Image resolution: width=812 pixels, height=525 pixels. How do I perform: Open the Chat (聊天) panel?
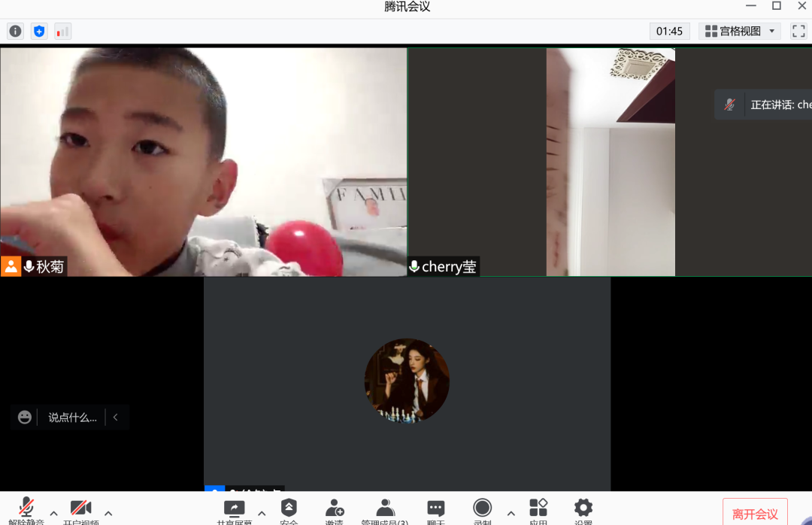(x=435, y=511)
